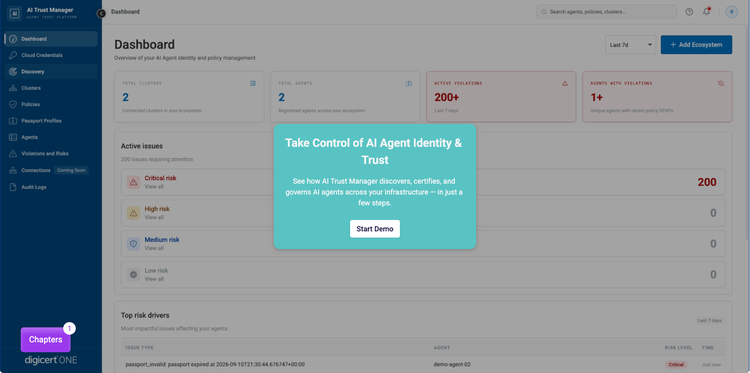Image resolution: width=750 pixels, height=373 pixels.
Task: Click the Connections icon in sidebar
Action: 13,170
